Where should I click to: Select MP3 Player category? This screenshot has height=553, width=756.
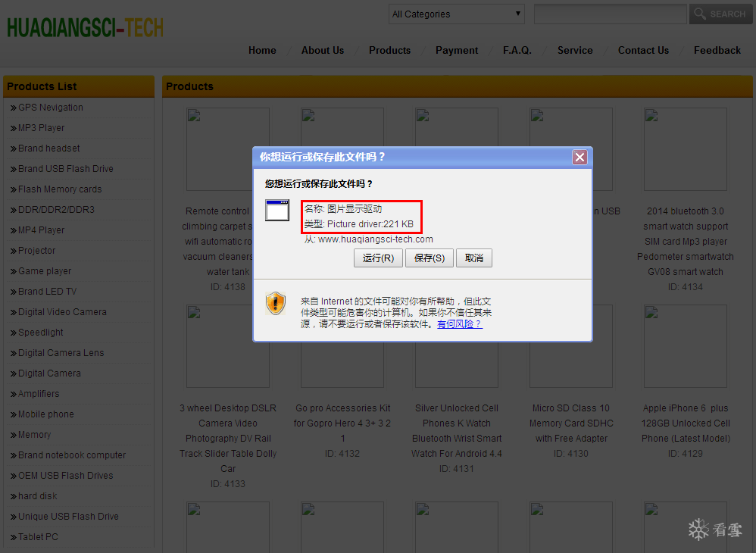[42, 128]
